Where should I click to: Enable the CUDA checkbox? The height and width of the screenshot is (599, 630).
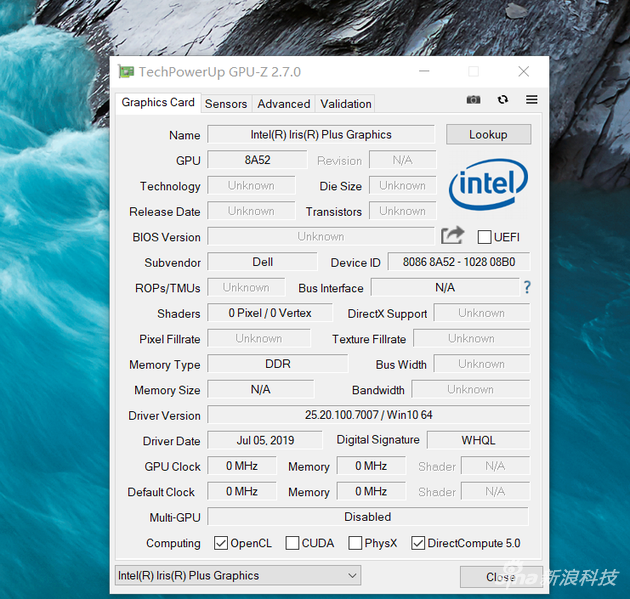[x=292, y=544]
